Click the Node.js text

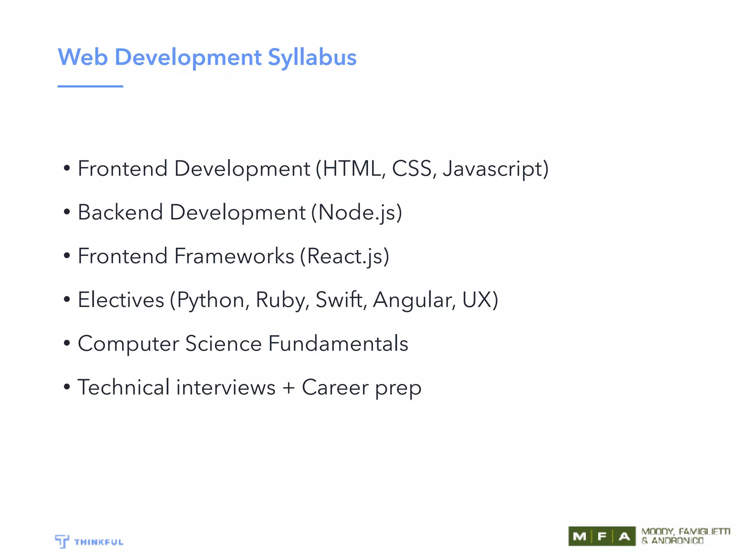pos(357,212)
